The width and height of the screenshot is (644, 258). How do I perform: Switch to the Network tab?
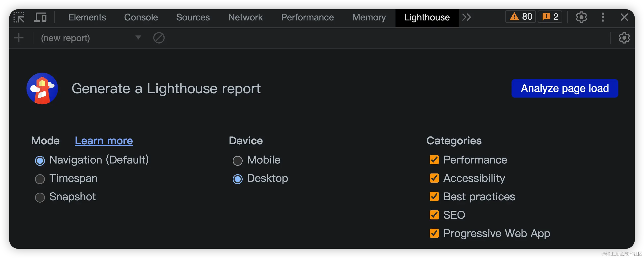tap(245, 17)
